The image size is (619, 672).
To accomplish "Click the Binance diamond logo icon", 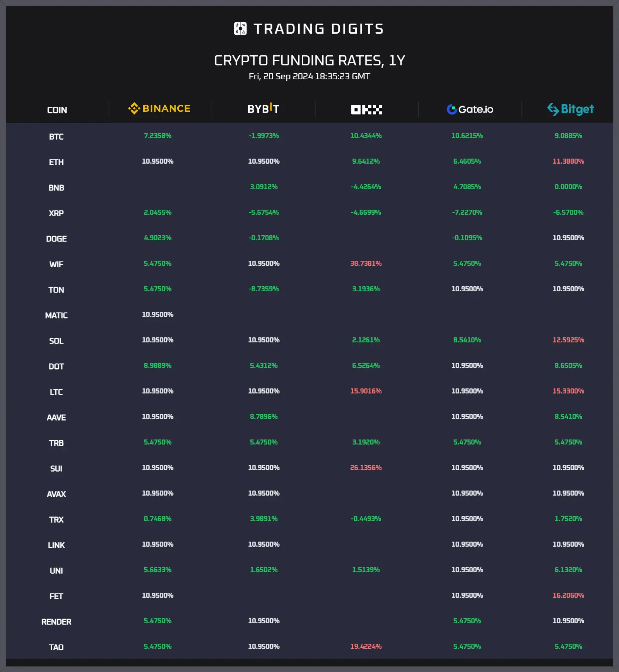I will [x=134, y=108].
